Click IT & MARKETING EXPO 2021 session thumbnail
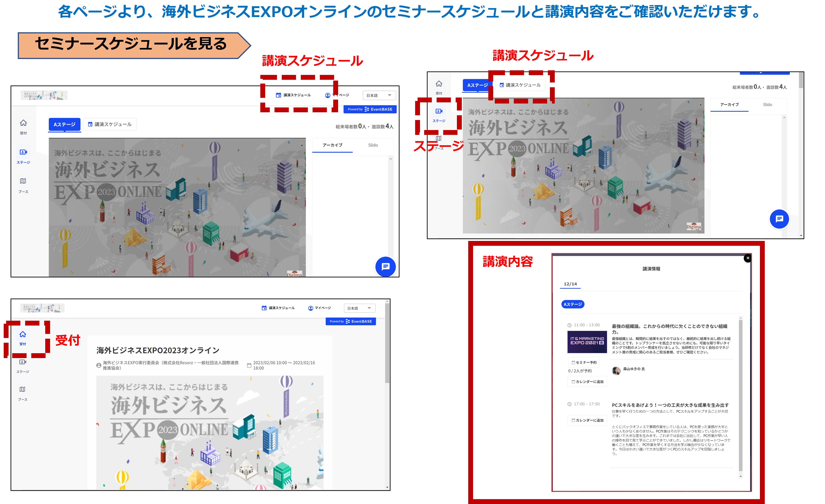Screen dimensions: 825x504 coord(587,342)
